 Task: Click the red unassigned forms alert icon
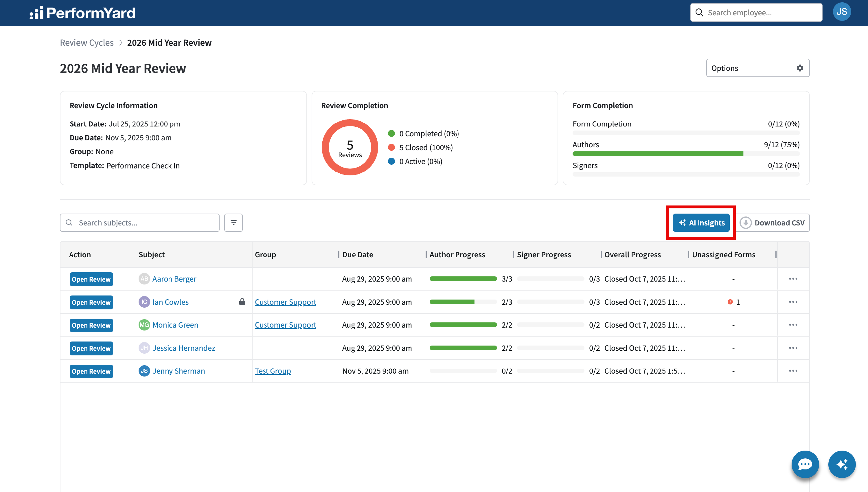[x=730, y=302]
